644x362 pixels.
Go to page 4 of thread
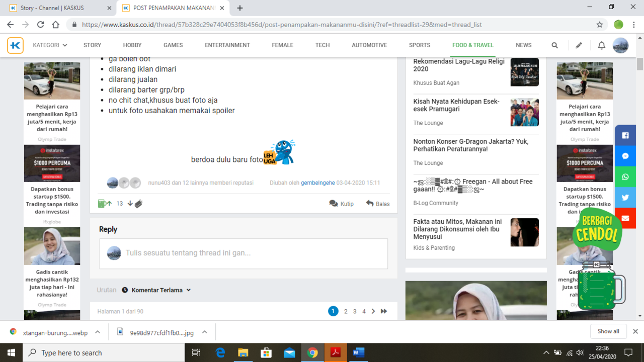coord(364,311)
